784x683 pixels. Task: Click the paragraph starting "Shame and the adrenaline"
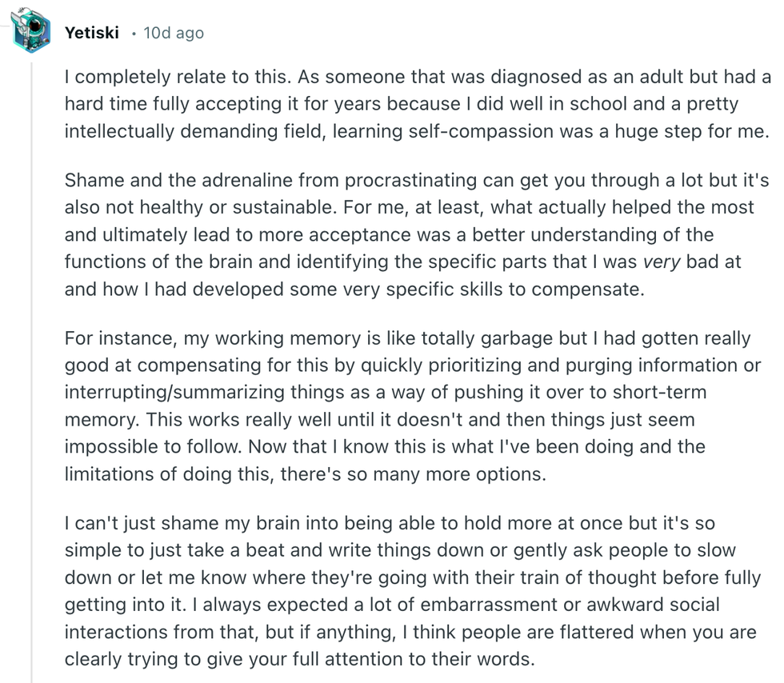click(408, 234)
